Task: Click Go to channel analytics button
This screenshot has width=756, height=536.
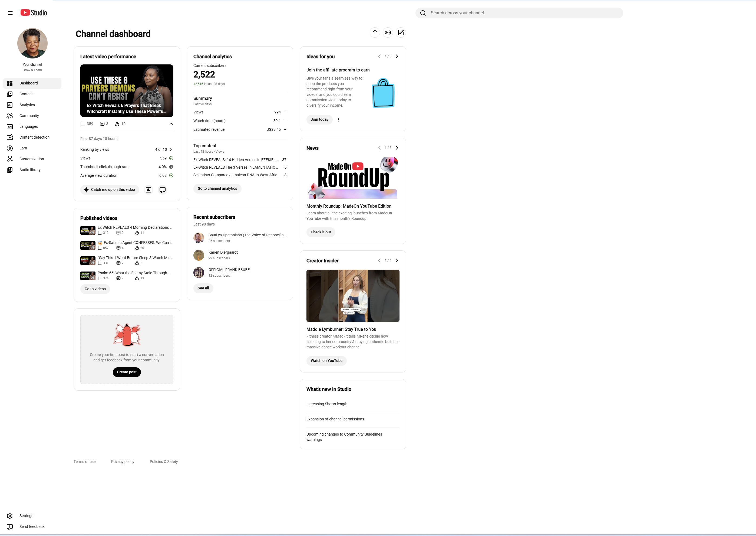Action: pyautogui.click(x=217, y=188)
